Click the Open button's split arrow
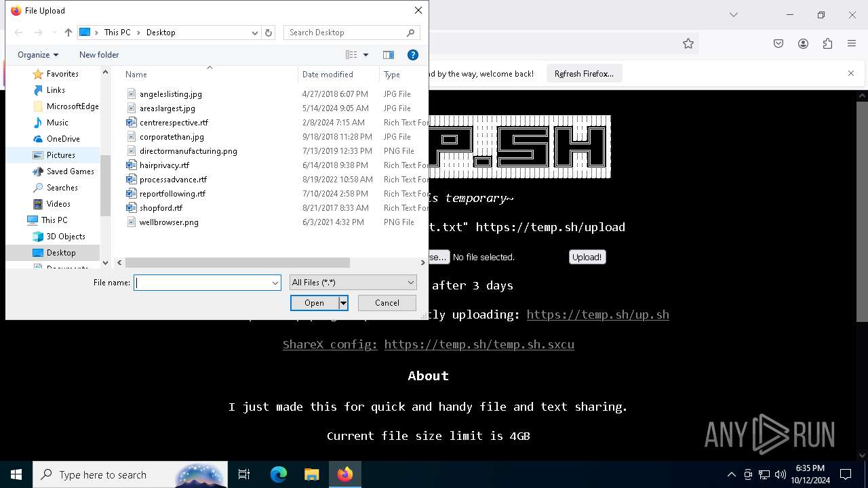This screenshot has width=868, height=488. click(343, 303)
